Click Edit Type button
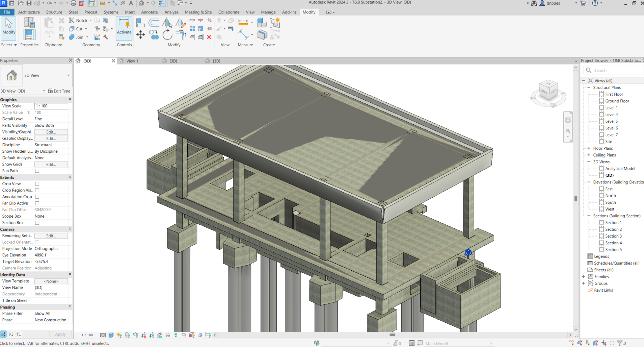The height and width of the screenshot is (347, 644). click(59, 91)
